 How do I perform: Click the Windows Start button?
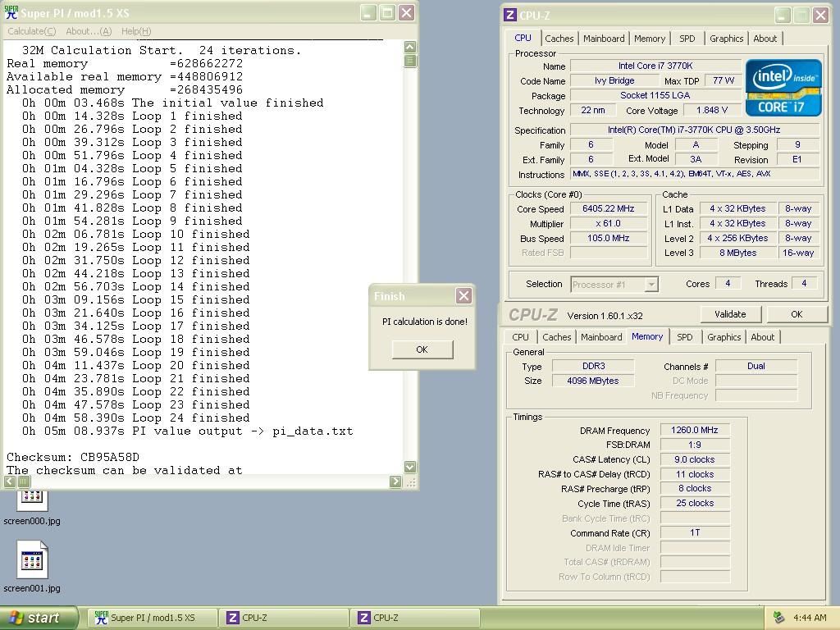pyautogui.click(x=39, y=618)
